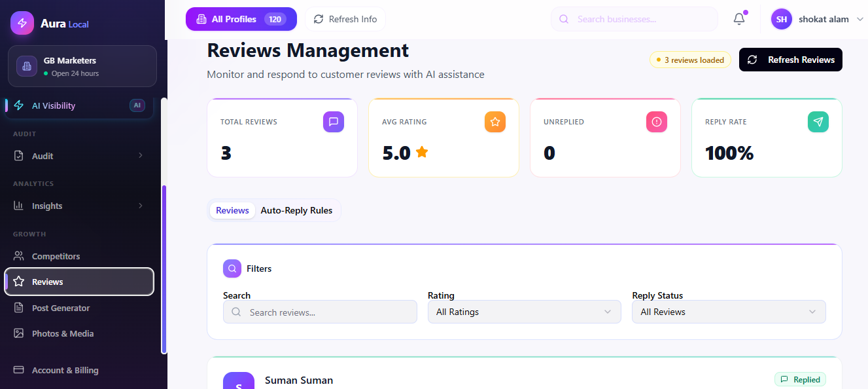Click the Account & Billing card icon
The image size is (868, 389).
point(19,370)
